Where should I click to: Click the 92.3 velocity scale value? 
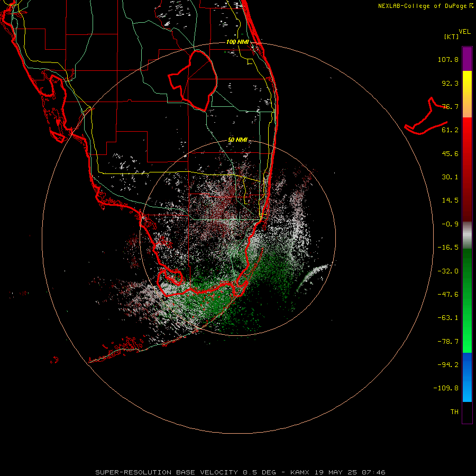click(x=450, y=83)
